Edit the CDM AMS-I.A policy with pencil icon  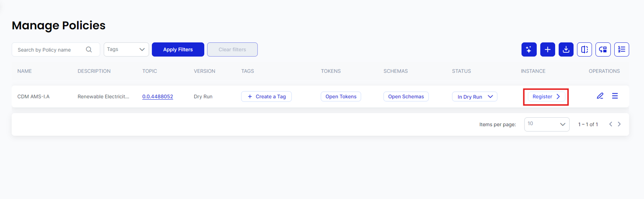pyautogui.click(x=600, y=96)
